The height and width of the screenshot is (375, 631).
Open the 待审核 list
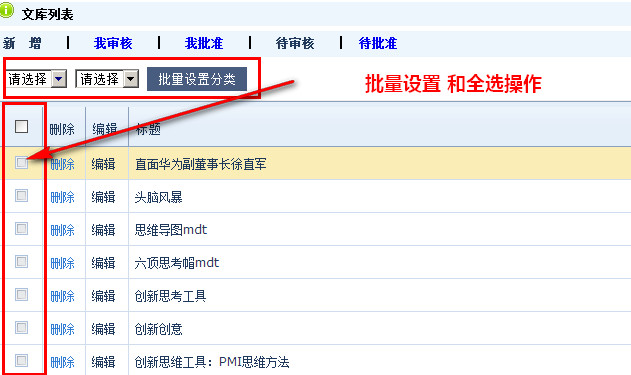coord(295,43)
